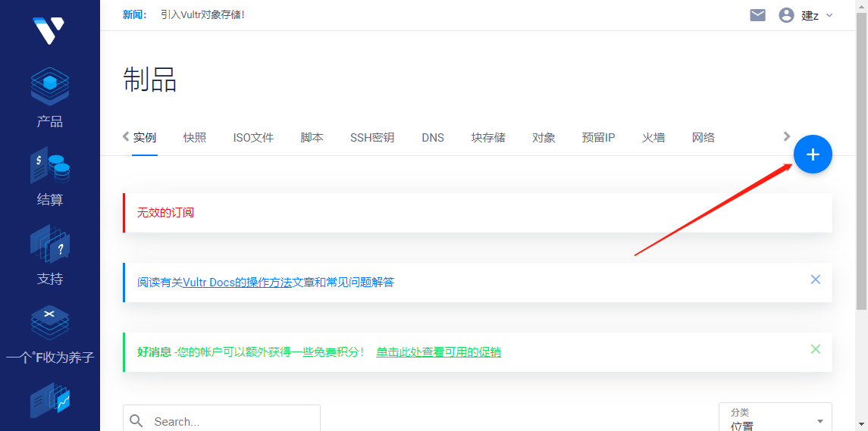Click into the Search input field

click(x=231, y=421)
